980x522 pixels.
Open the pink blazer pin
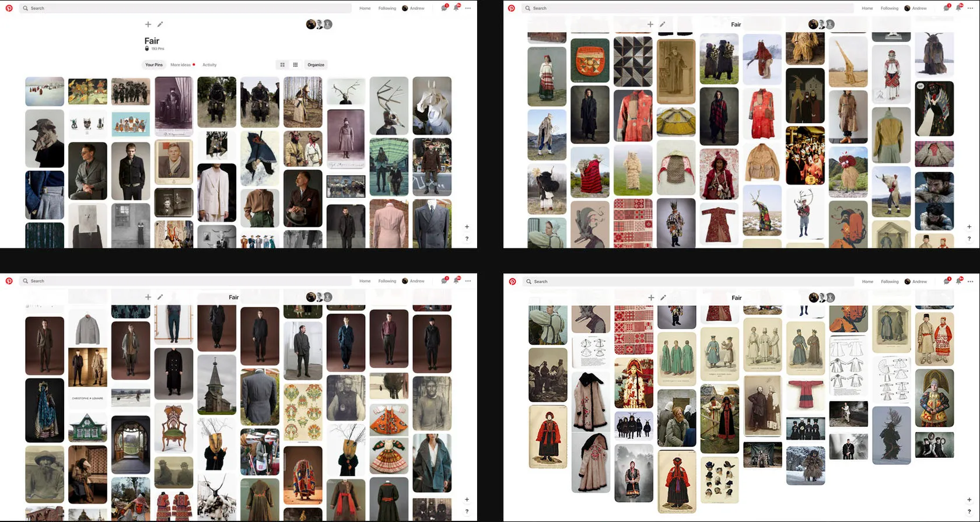point(389,224)
